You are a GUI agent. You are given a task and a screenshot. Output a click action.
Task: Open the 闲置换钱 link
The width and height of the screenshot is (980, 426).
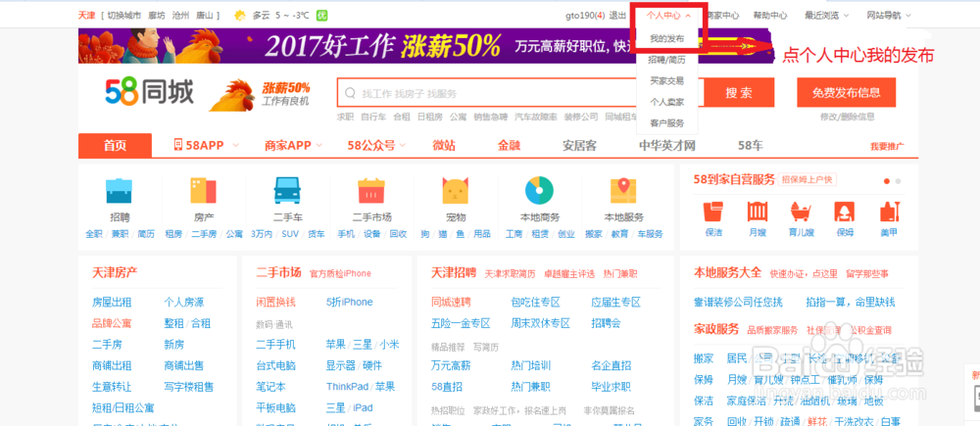click(x=275, y=303)
